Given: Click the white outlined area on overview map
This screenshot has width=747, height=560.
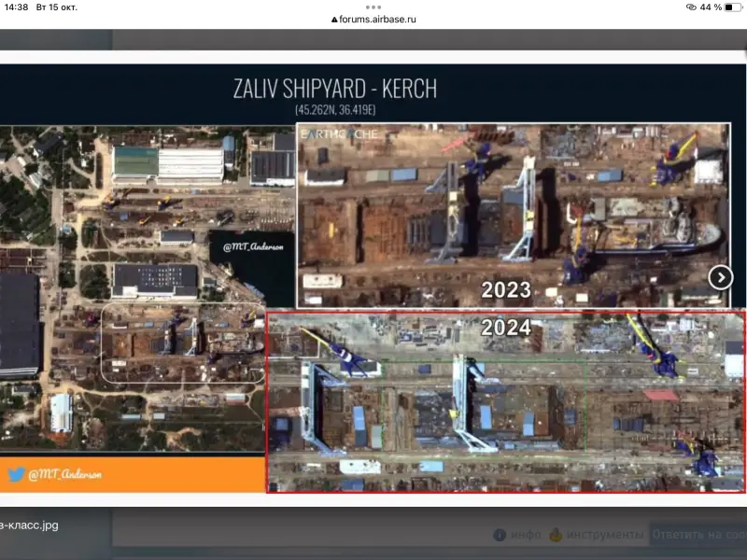Looking at the screenshot, I should tap(182, 342).
